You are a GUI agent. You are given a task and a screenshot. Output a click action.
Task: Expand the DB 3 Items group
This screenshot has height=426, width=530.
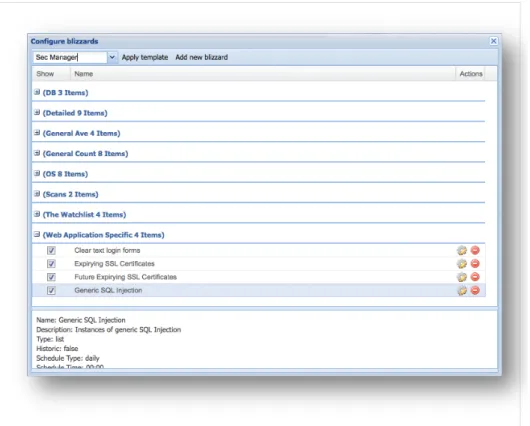click(37, 92)
